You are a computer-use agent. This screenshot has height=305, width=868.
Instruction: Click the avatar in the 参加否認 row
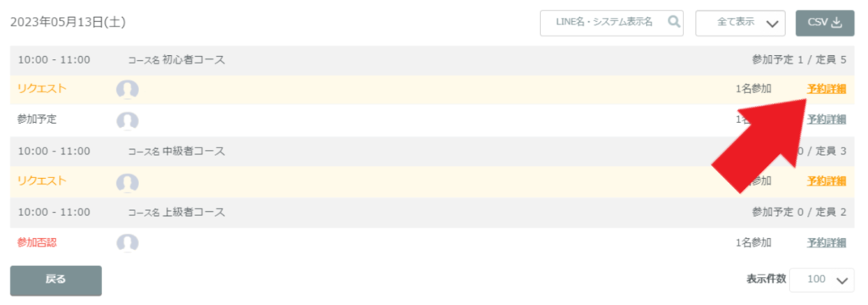pyautogui.click(x=127, y=242)
